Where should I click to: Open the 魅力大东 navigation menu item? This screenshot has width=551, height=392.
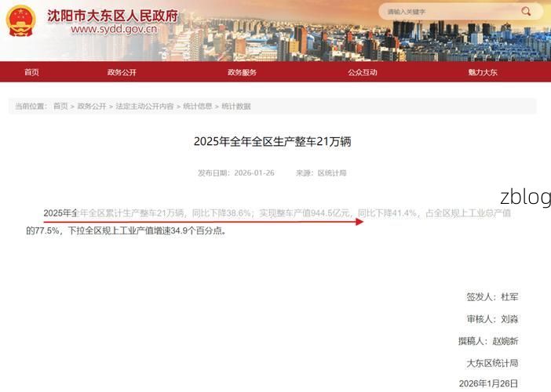(483, 72)
